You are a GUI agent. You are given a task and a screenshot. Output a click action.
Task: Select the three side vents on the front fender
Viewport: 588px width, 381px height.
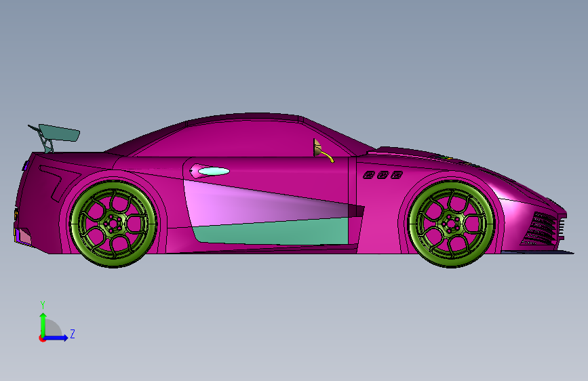[x=383, y=175]
